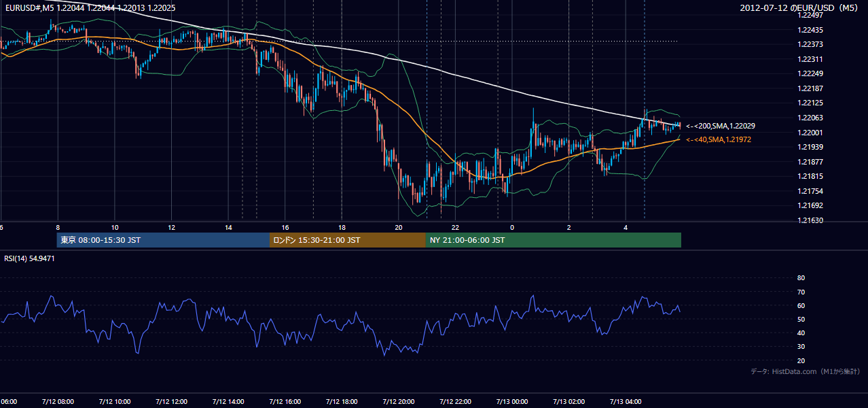Click hour tick 20 below price chart

coord(399,227)
